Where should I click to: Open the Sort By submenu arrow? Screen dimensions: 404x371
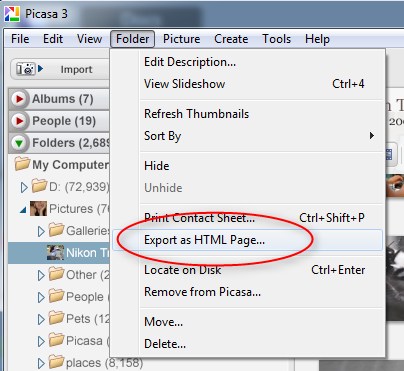point(372,136)
